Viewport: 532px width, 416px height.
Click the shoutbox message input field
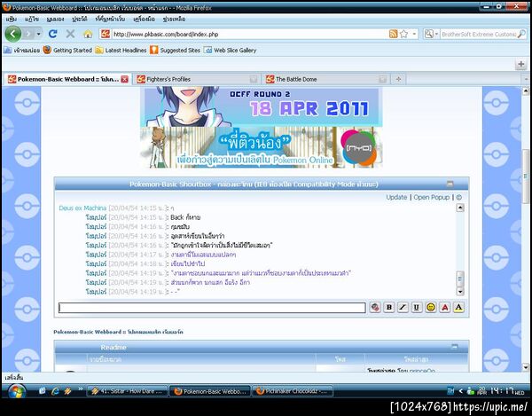pyautogui.click(x=212, y=308)
